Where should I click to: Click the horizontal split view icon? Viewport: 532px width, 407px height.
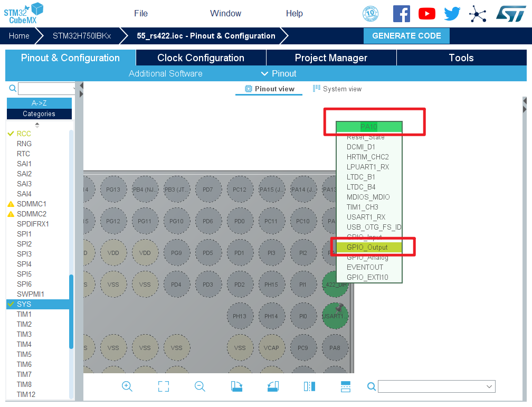click(346, 386)
